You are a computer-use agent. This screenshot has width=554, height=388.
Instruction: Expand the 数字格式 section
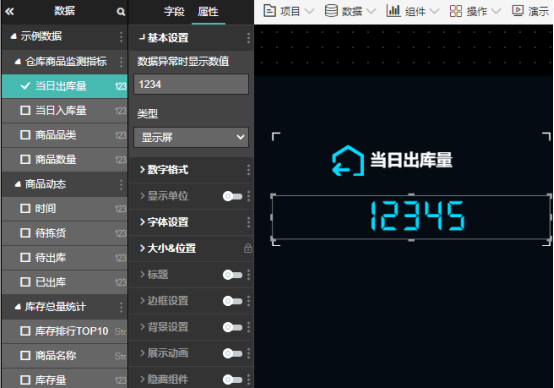point(142,170)
